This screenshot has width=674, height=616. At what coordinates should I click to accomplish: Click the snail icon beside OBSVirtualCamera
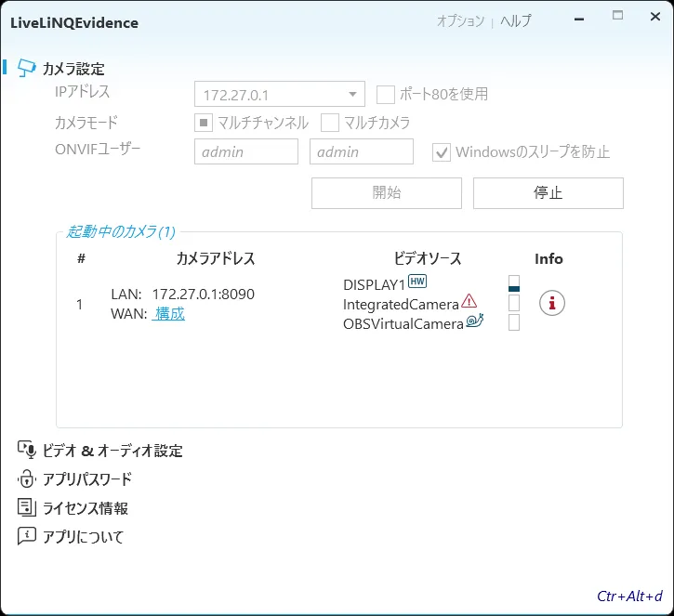474,321
